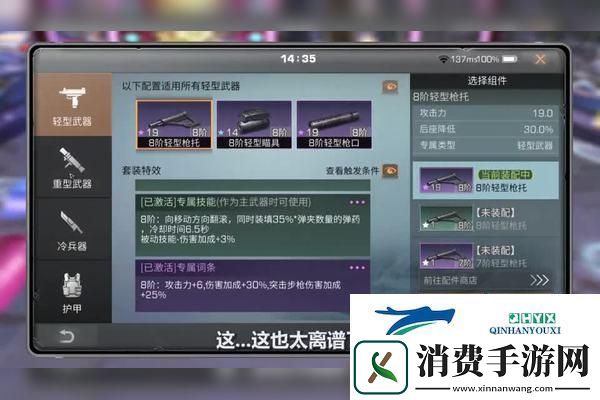The width and height of the screenshot is (600, 400).
Task: Open the 护甲 armor category
Action: click(x=71, y=292)
